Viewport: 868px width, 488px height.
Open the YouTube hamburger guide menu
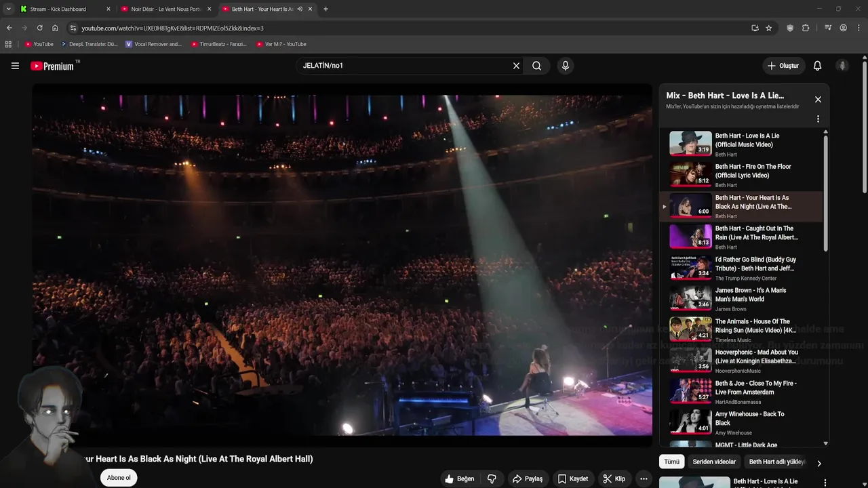click(x=15, y=66)
